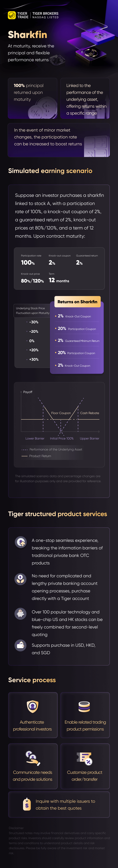Screen dimensions: 118x868
Task: Click the money bag inquire icon
Action: (27, 804)
